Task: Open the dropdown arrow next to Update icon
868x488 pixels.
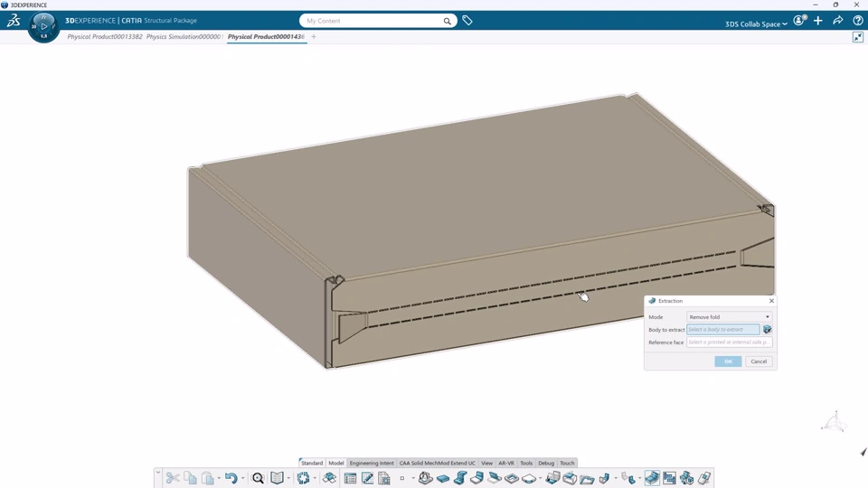Action: (x=315, y=478)
